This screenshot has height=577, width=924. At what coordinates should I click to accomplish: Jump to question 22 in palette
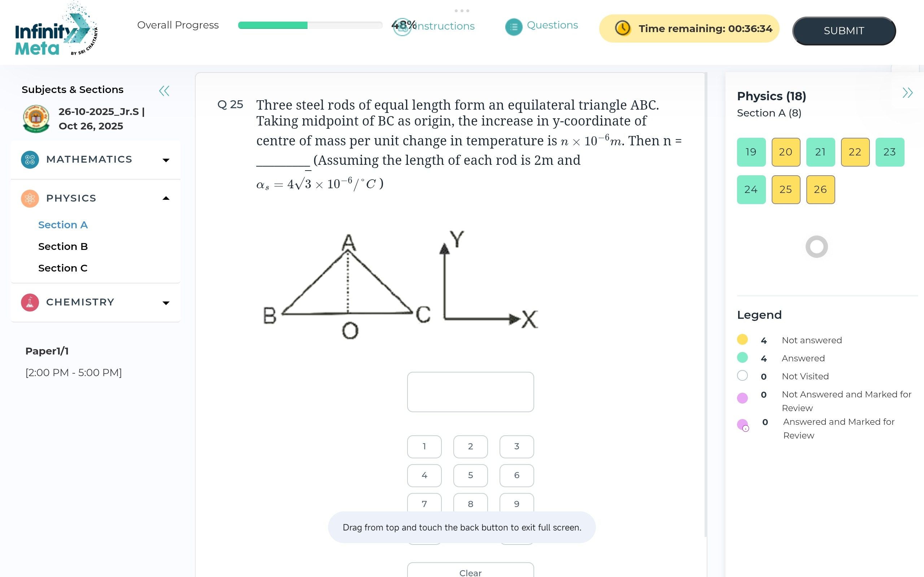tap(855, 152)
